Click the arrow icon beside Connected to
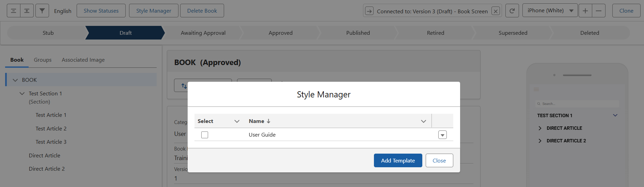Viewport: 644px width, 187px height. 369,11
